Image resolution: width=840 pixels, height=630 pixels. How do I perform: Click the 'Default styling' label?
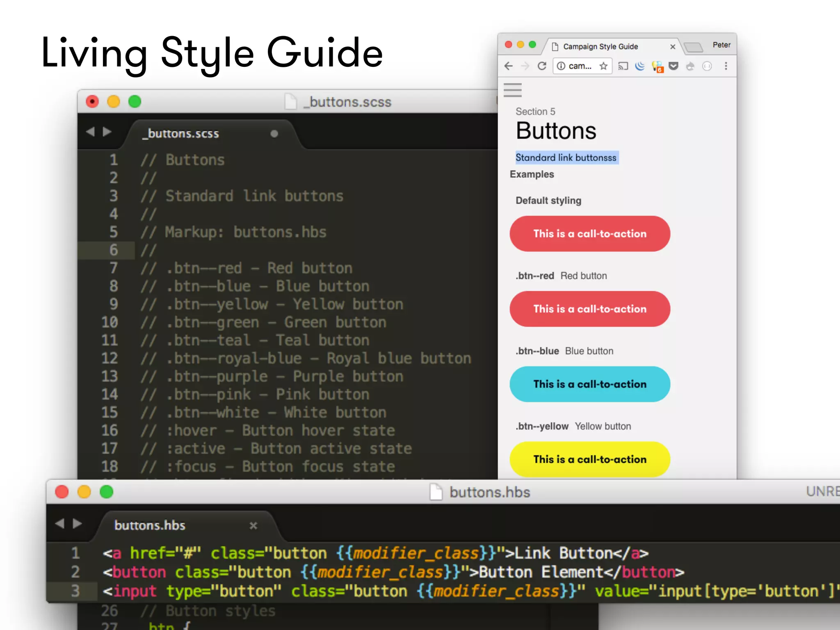548,201
